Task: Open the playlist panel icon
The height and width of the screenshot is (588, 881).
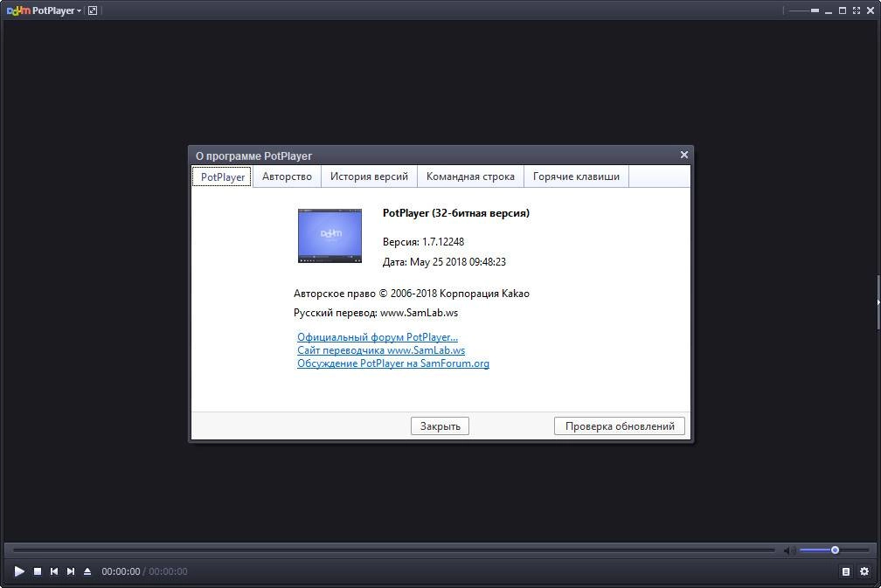Action: click(x=846, y=571)
